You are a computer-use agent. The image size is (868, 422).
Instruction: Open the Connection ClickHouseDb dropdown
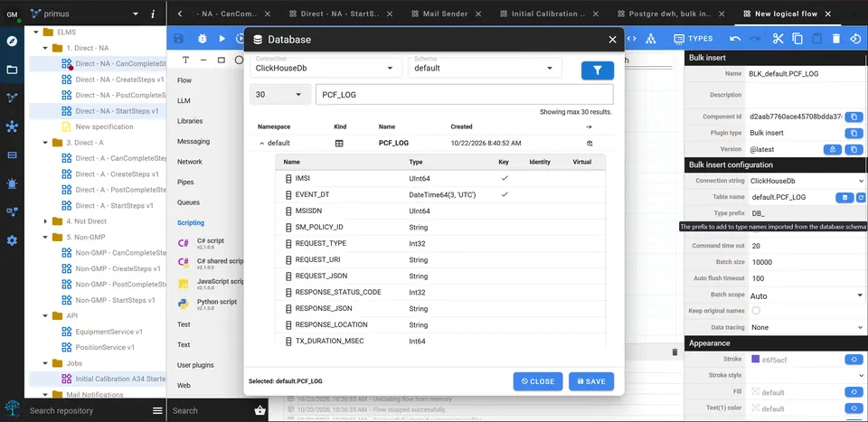pos(326,68)
